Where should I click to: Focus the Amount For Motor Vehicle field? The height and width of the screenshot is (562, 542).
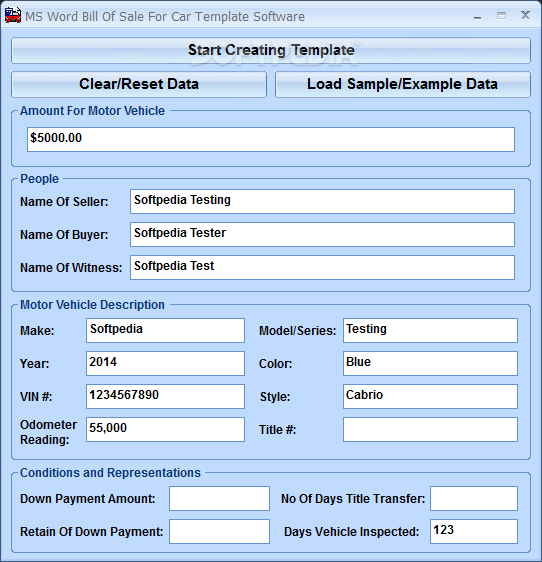(271, 139)
